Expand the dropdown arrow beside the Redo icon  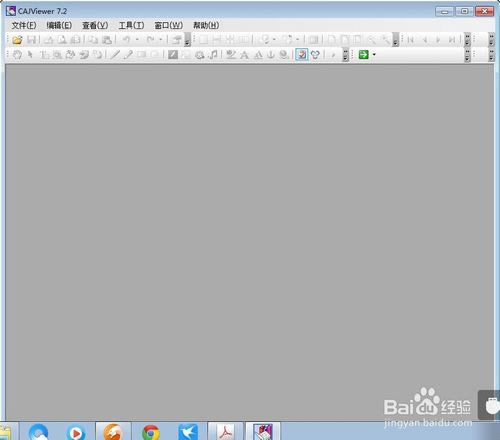click(x=161, y=40)
